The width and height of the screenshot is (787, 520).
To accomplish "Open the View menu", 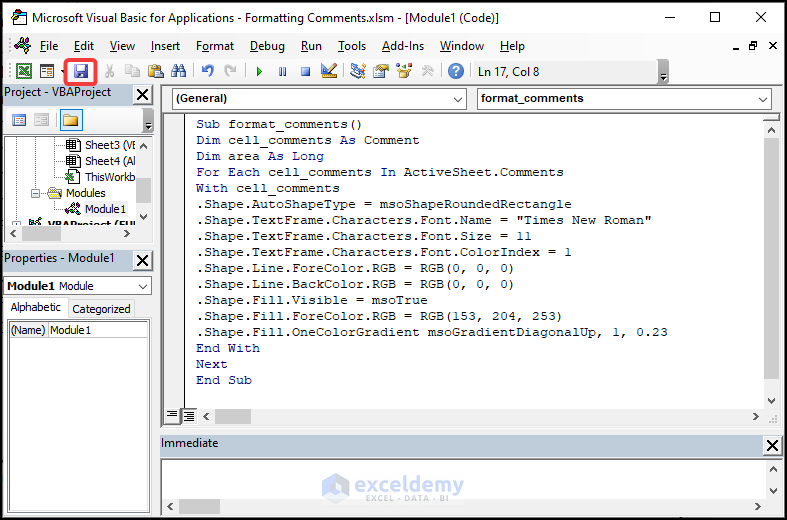I will tap(122, 46).
